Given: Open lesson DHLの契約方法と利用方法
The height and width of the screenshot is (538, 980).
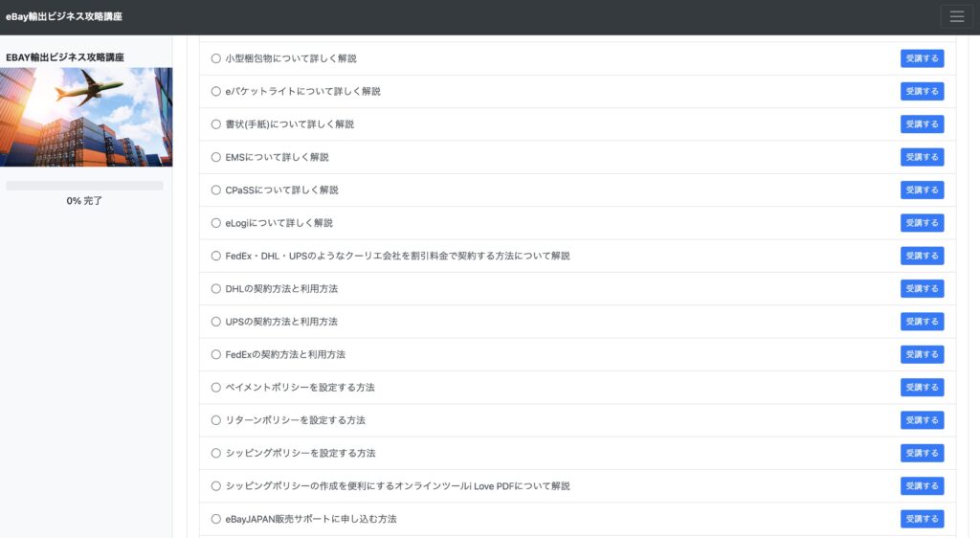Looking at the screenshot, I should 281,289.
